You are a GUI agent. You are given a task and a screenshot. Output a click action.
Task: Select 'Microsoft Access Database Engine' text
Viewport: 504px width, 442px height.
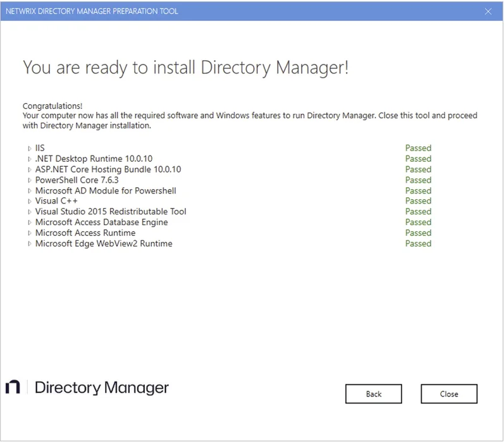(102, 222)
